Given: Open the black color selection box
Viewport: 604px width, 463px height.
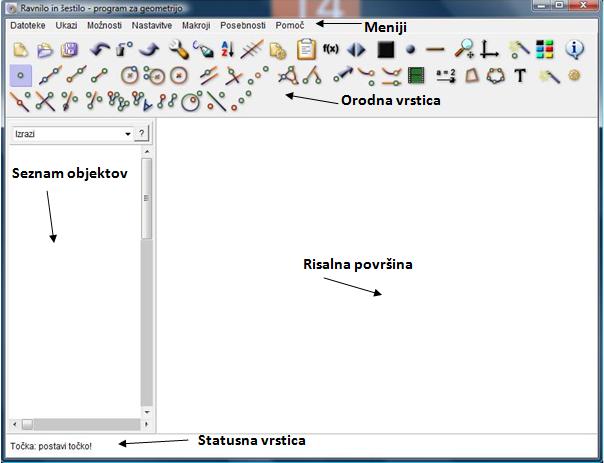Looking at the screenshot, I should [385, 48].
